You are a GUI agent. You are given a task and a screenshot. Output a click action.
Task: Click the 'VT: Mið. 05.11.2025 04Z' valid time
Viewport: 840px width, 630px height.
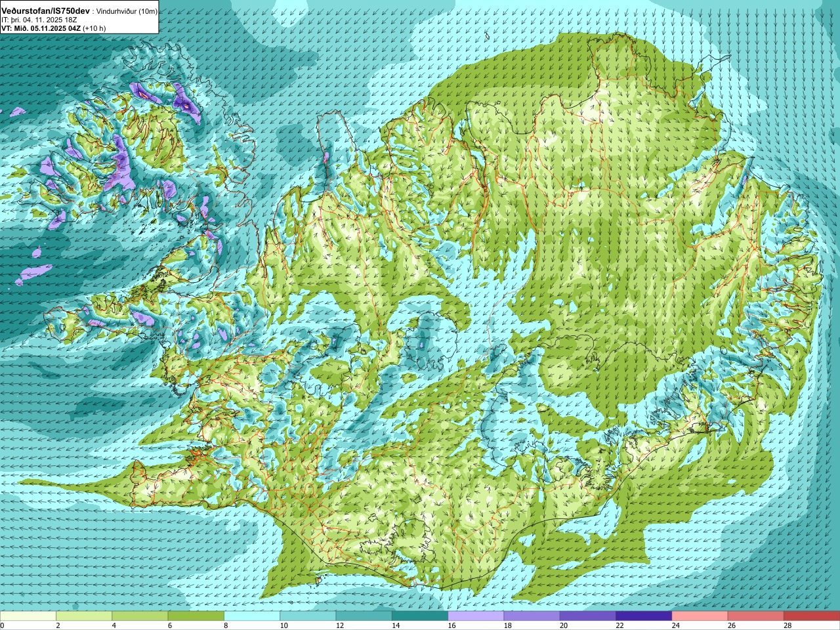41,28
